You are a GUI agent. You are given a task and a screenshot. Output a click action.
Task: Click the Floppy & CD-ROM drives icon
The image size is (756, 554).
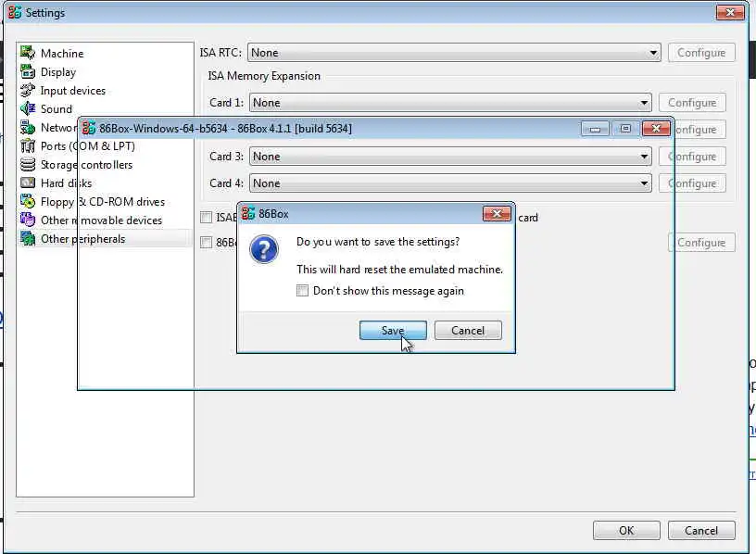[28, 201]
